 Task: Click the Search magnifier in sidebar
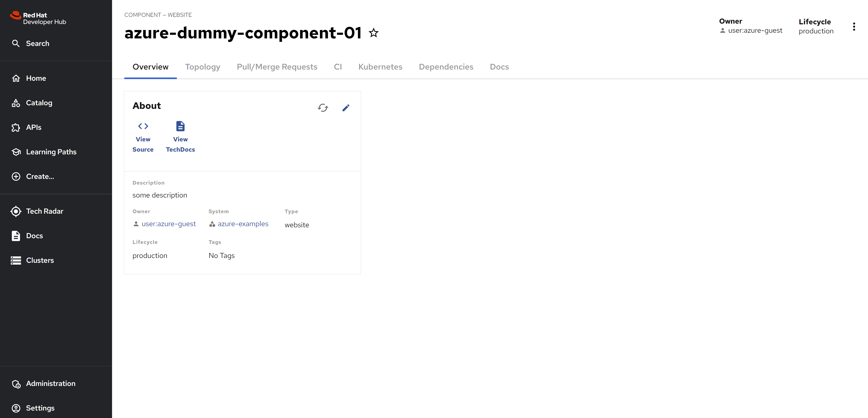(16, 43)
